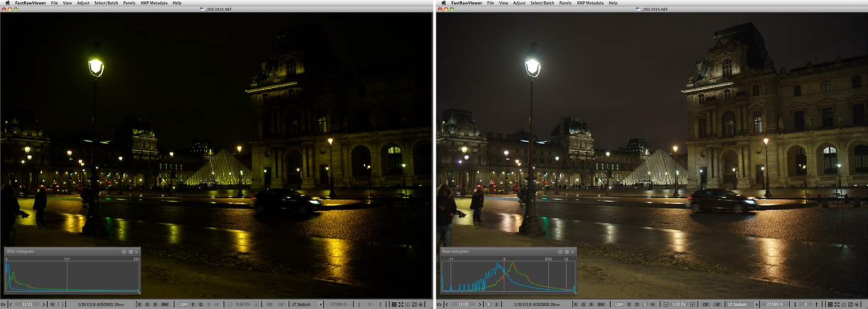The width and height of the screenshot is (868, 309).
Task: Open LT Sodium white balance dropdown, right window
Action: tap(757, 305)
